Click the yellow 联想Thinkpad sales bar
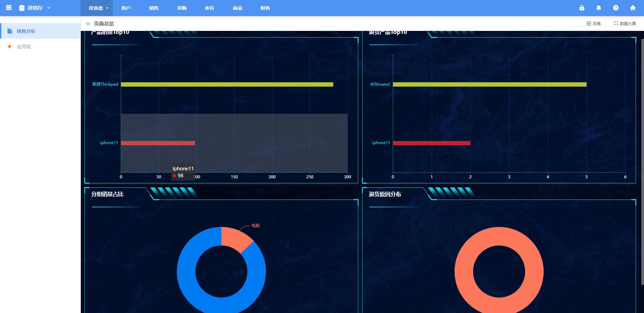This screenshot has width=644, height=313. click(227, 84)
